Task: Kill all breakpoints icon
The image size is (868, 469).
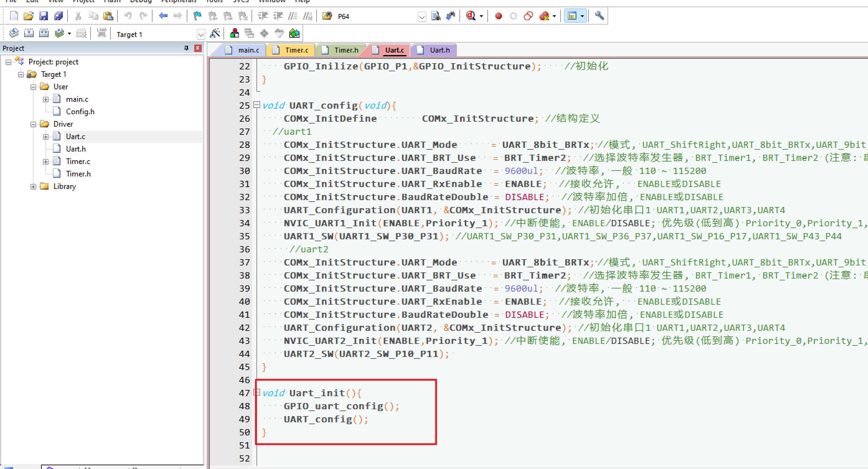Action: click(x=544, y=16)
